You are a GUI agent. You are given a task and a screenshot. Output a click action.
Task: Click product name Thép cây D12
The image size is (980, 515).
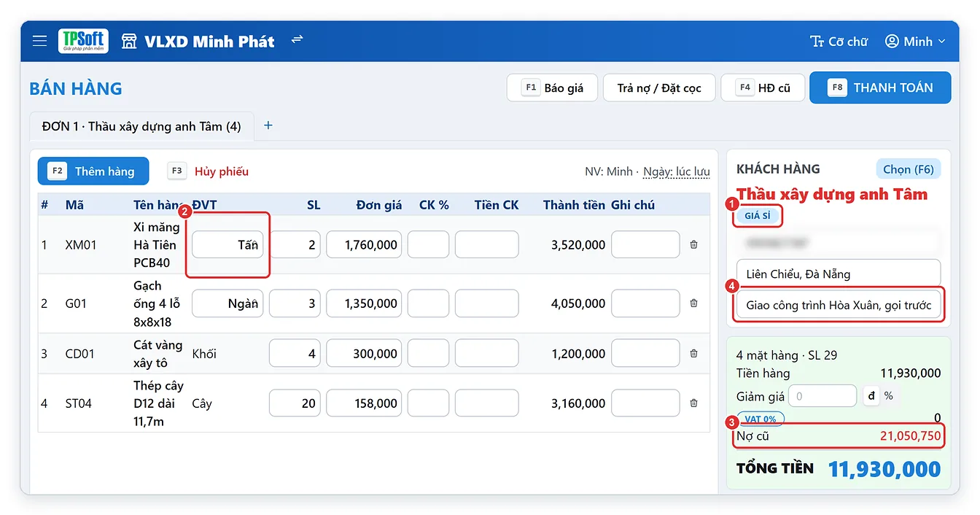click(158, 403)
